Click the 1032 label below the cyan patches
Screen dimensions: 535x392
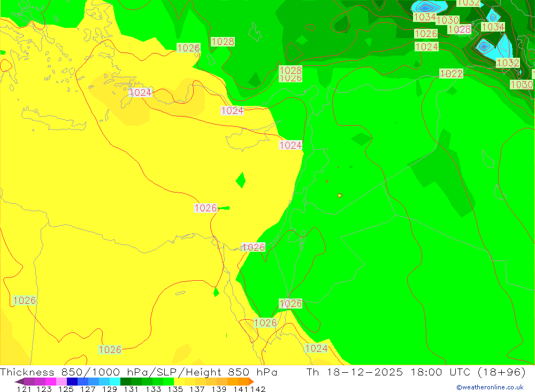click(508, 63)
